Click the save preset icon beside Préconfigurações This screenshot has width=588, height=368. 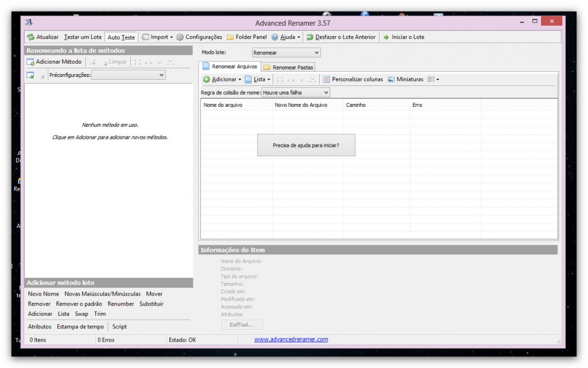tap(30, 75)
